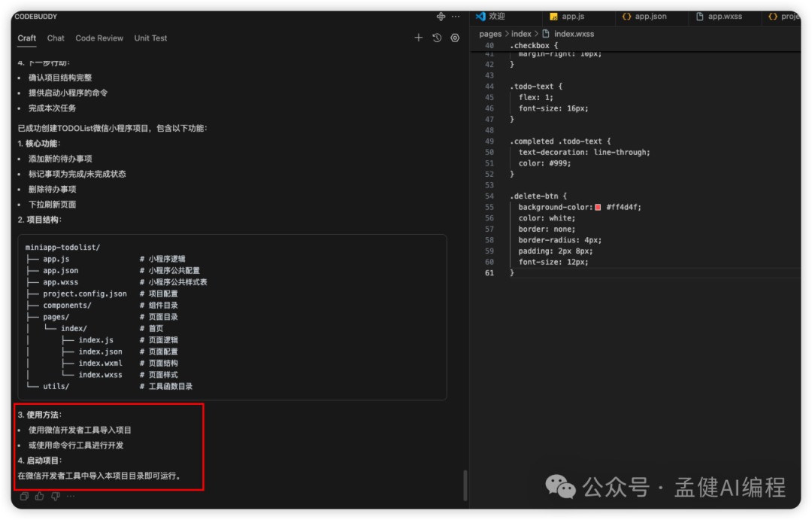Open the Unit Test tab
The image size is (812, 520).
(150, 38)
